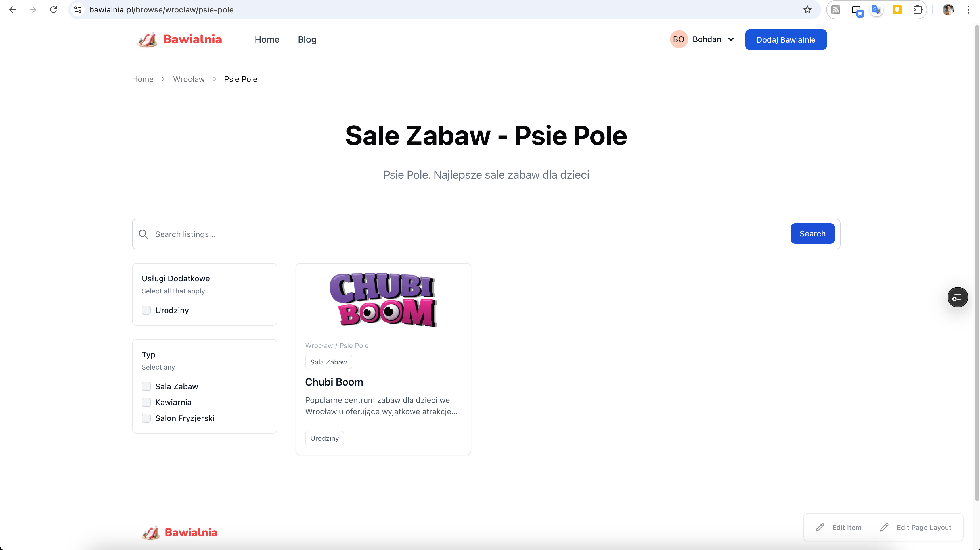Click the Bawialnia slide logo in header

(148, 39)
